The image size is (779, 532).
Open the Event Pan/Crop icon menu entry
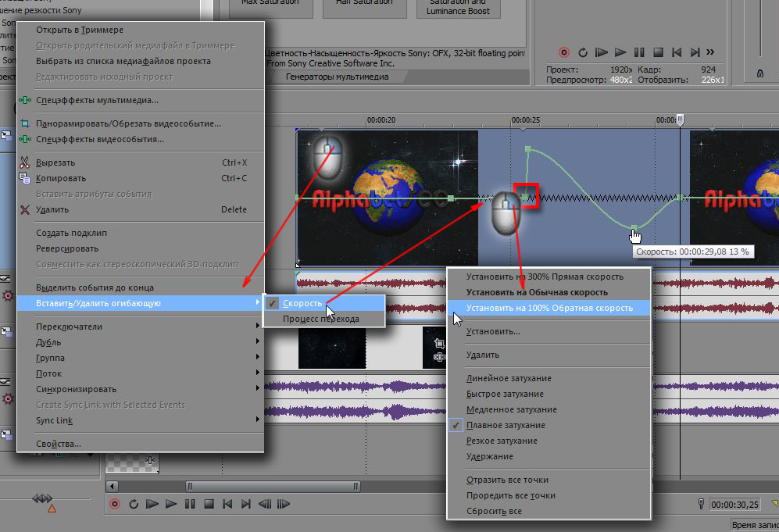pyautogui.click(x=25, y=123)
